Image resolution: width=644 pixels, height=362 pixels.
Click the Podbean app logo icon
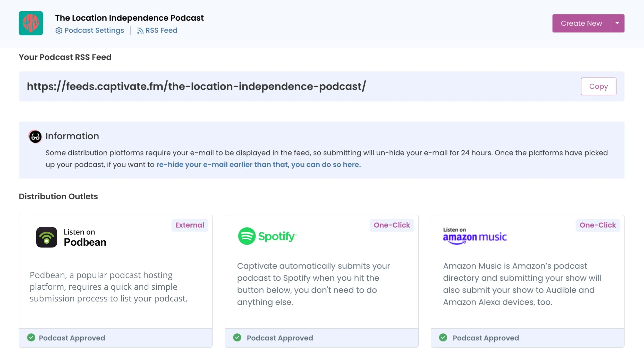[47, 237]
